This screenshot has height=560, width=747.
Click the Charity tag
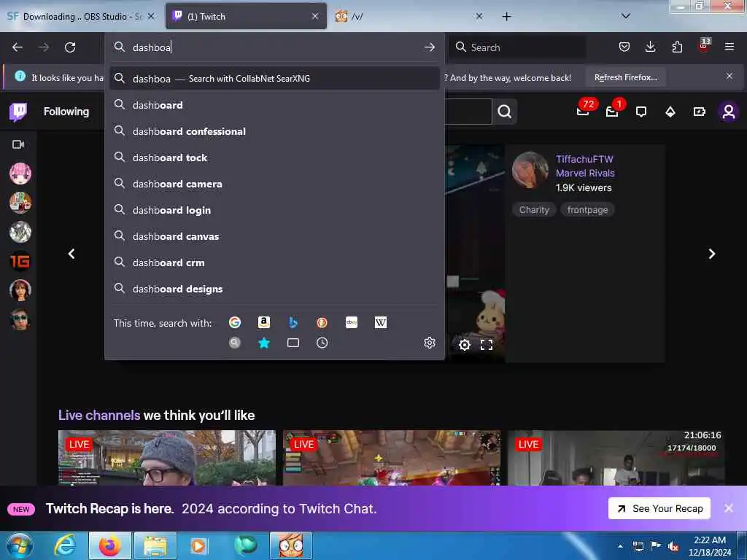(534, 210)
